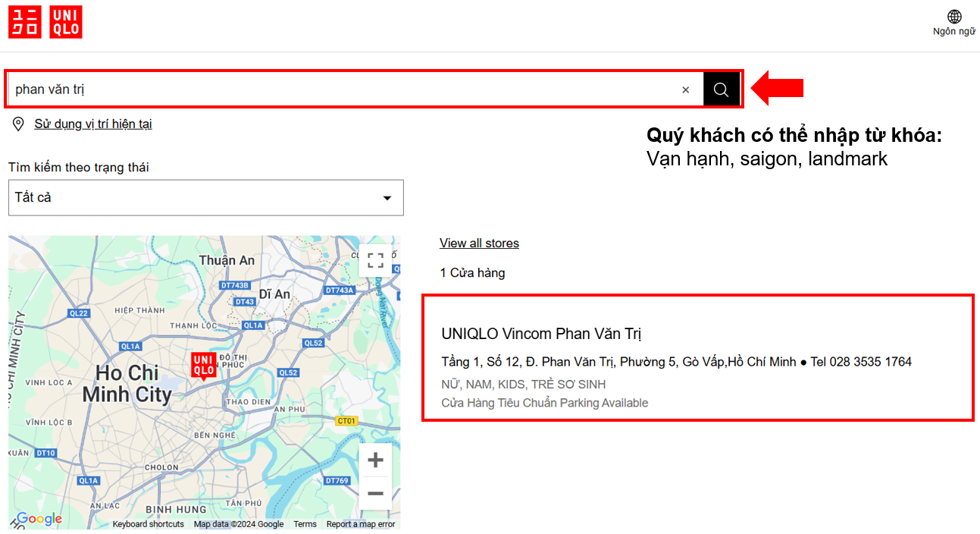Click the location pin icon
The image size is (980, 534).
pyautogui.click(x=19, y=124)
